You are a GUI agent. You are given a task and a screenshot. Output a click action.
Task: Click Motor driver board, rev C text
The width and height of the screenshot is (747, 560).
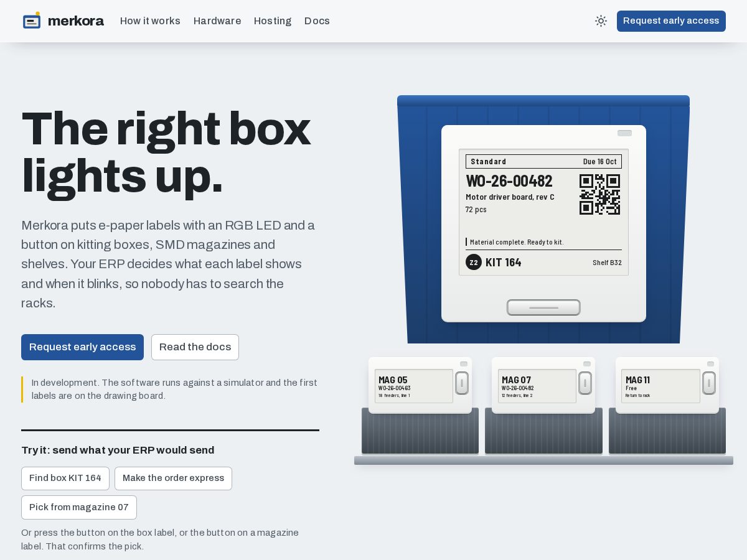[x=510, y=197]
